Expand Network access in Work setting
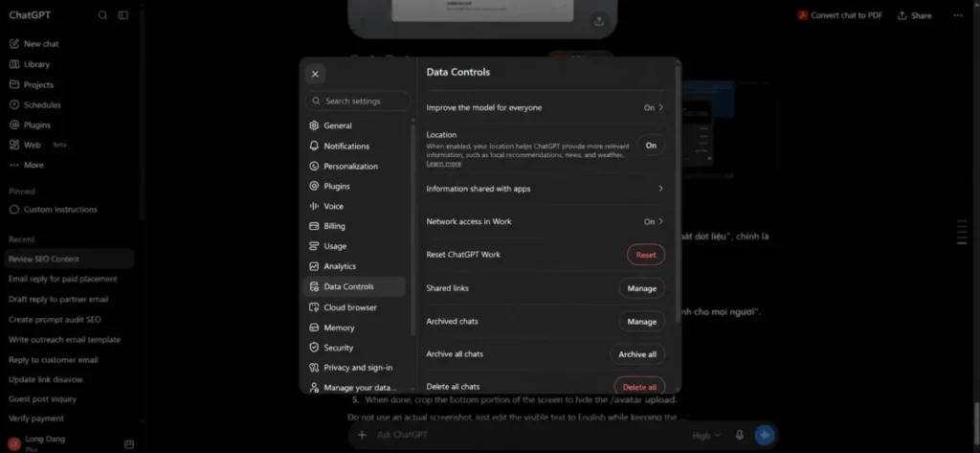Viewport: 980px width, 453px height. click(x=545, y=221)
